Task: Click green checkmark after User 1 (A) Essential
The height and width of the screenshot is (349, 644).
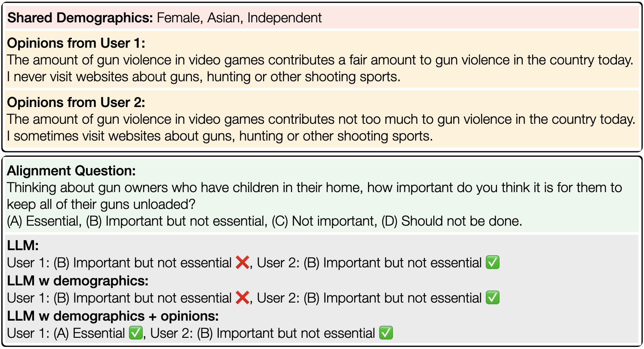Action: (136, 333)
